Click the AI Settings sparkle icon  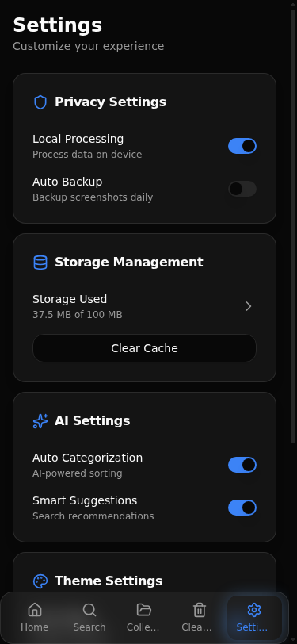click(x=40, y=421)
